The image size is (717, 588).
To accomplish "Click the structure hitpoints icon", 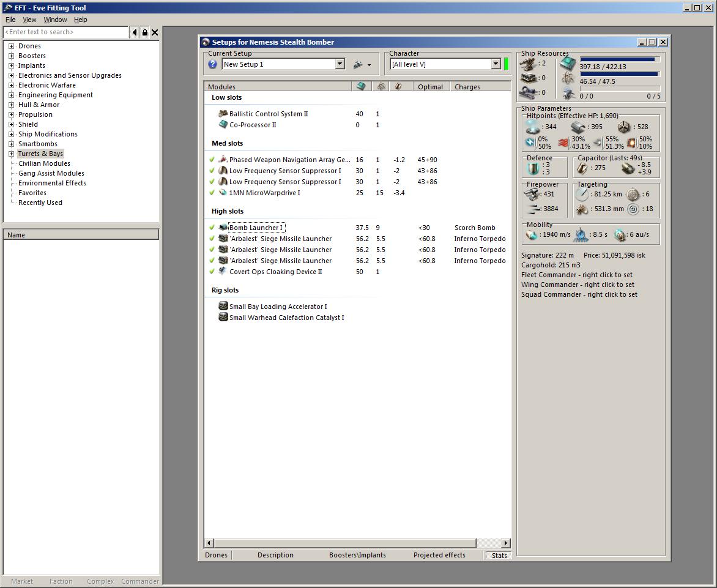I will pyautogui.click(x=624, y=127).
